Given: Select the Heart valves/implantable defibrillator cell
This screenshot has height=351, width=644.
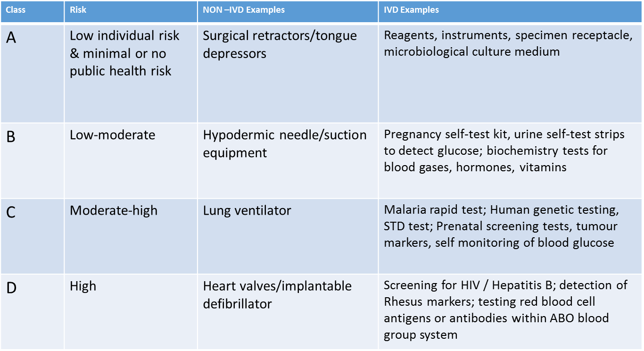Looking at the screenshot, I should (x=288, y=312).
